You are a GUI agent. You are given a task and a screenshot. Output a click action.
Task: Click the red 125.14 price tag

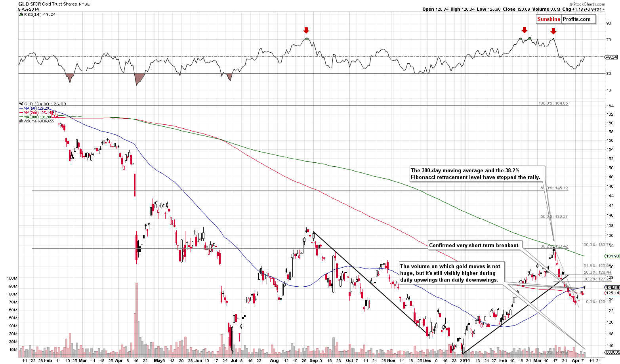point(612,293)
